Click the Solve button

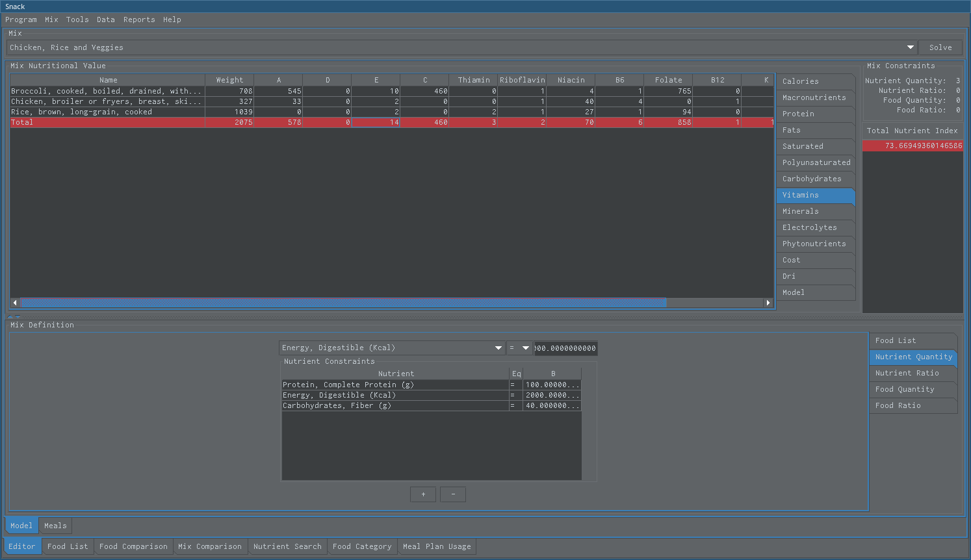(x=940, y=47)
